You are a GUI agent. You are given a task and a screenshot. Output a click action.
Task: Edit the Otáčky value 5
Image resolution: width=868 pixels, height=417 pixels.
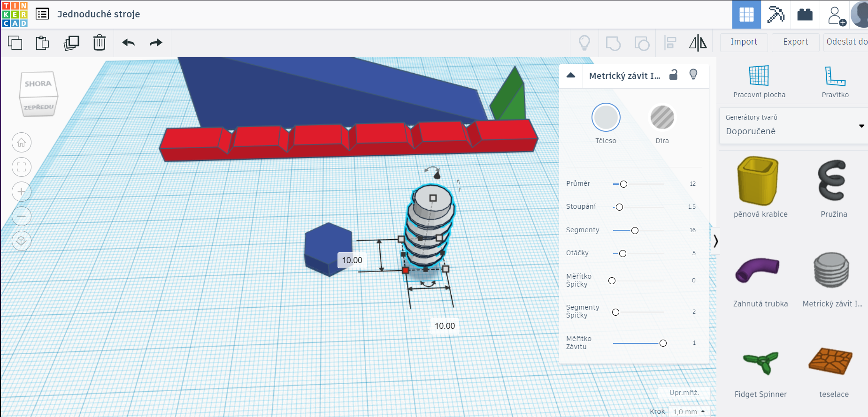coord(694,253)
